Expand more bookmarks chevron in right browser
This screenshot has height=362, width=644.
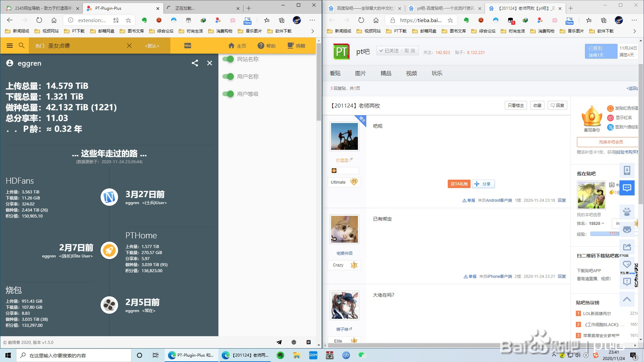[x=635, y=31]
